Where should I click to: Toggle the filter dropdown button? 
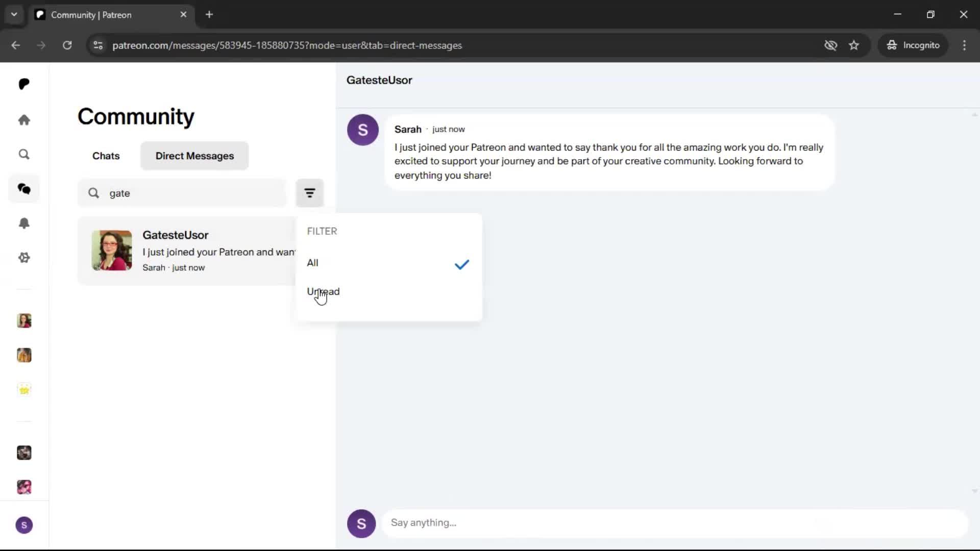pos(309,193)
